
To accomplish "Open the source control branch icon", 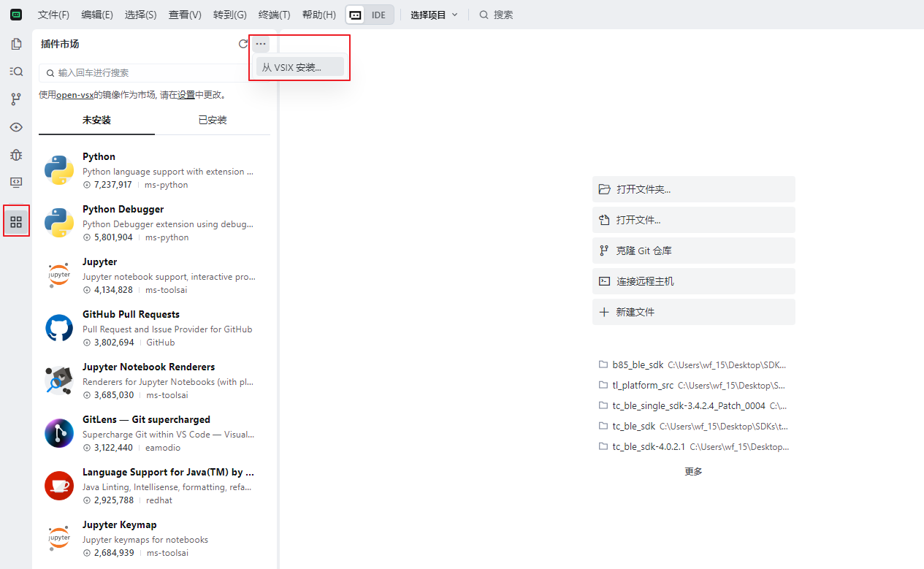I will 16,99.
